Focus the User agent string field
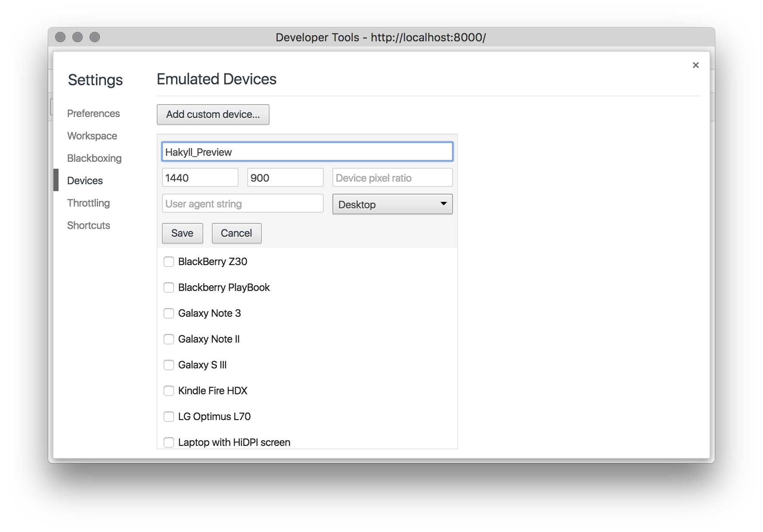The height and width of the screenshot is (532, 763). pyautogui.click(x=242, y=204)
